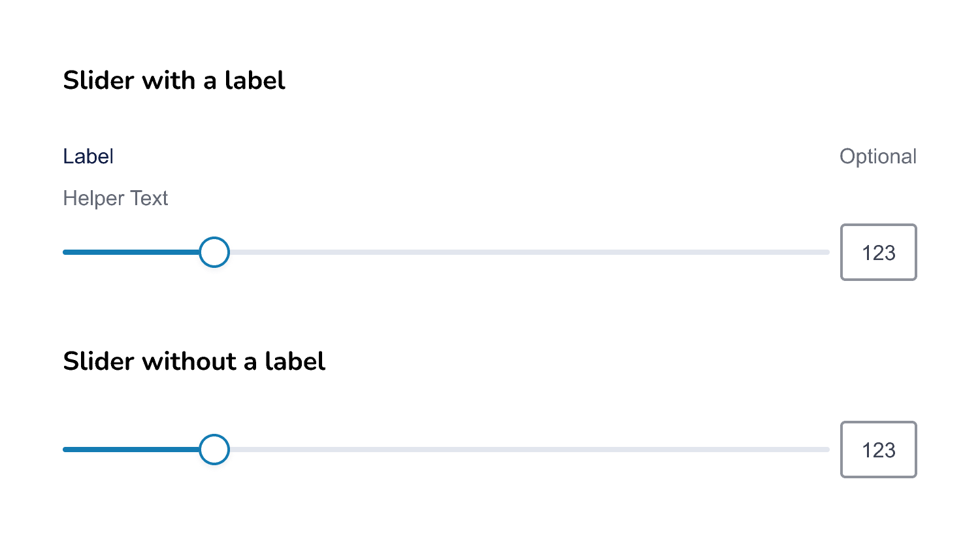Focus the 123 value field beside unlabeled slider
The image size is (980, 541).
878,450
